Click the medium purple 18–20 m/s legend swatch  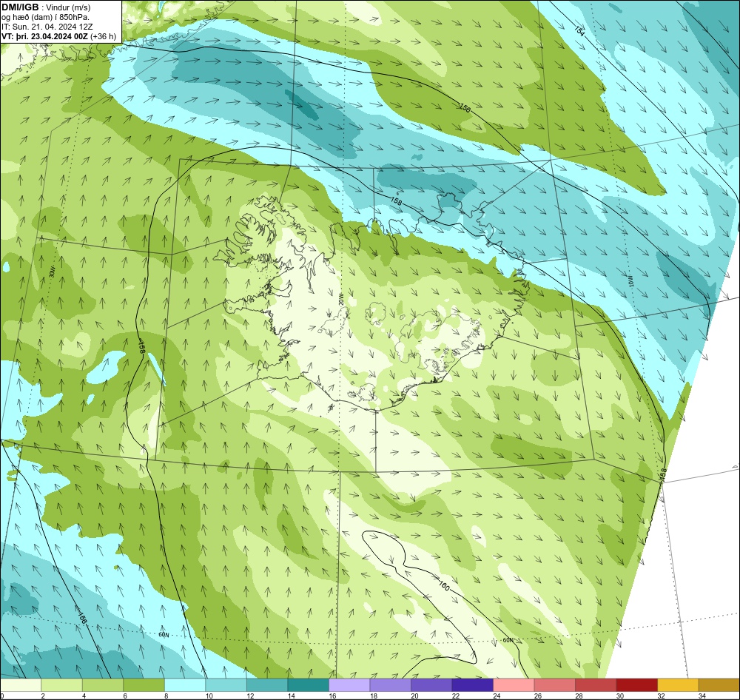click(x=390, y=684)
